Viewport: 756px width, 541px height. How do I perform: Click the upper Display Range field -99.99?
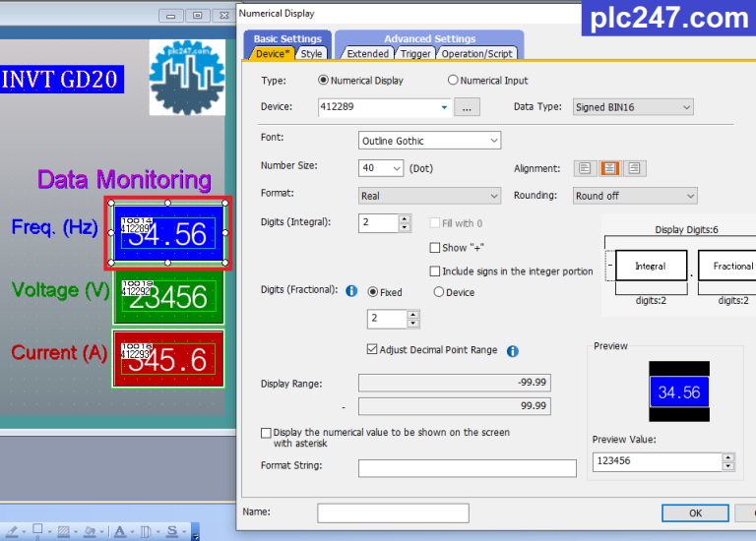pyautogui.click(x=454, y=383)
